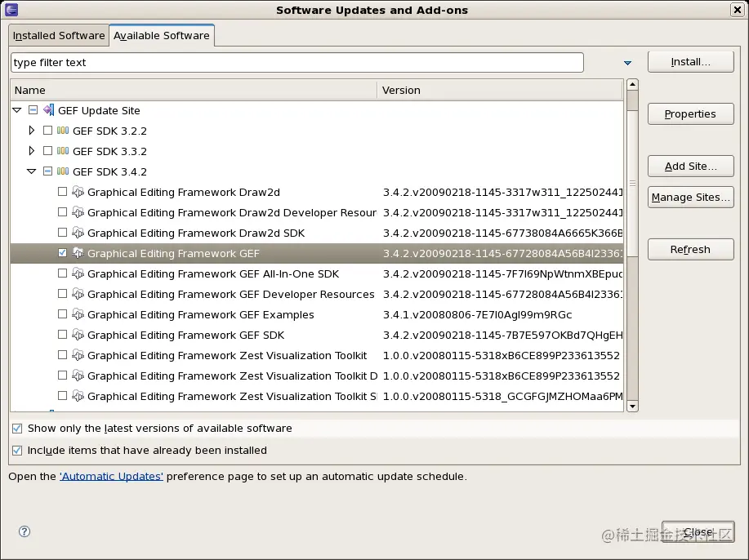Refresh the available software list

pos(691,249)
